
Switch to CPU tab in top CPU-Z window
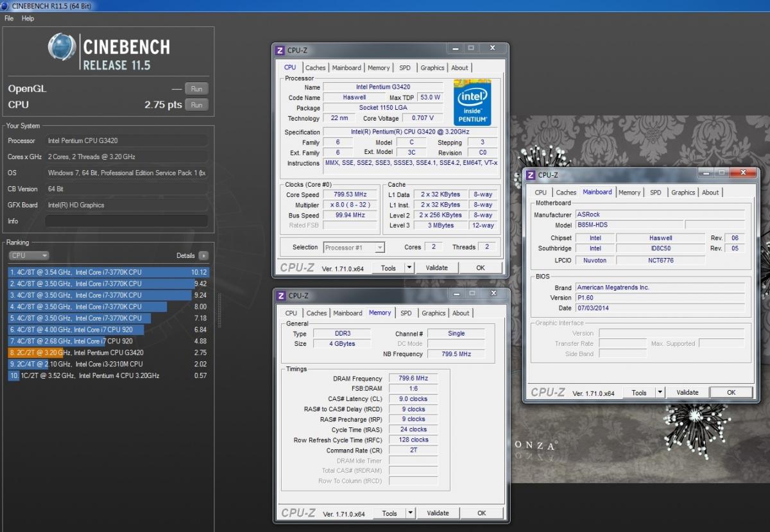point(290,67)
